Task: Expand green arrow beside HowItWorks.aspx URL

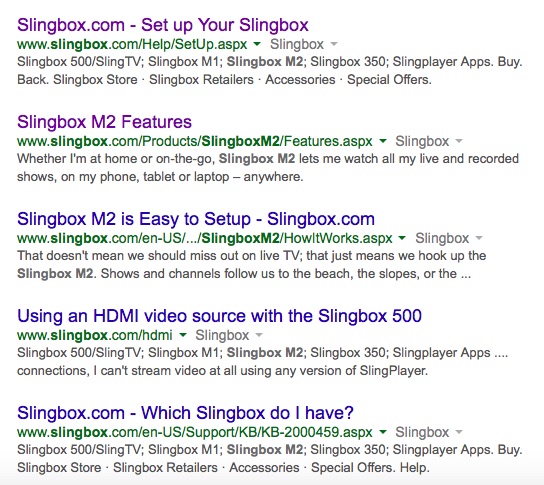Action: point(402,238)
